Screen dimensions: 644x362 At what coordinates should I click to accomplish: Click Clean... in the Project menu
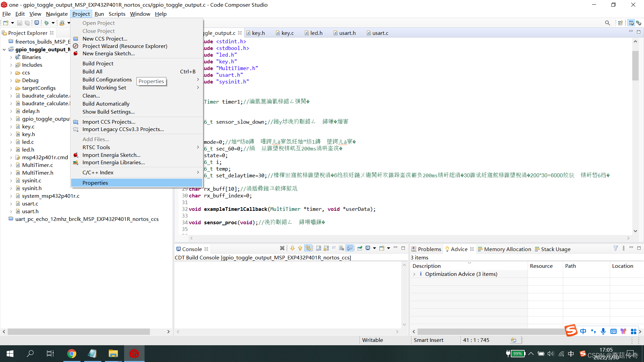click(x=91, y=96)
